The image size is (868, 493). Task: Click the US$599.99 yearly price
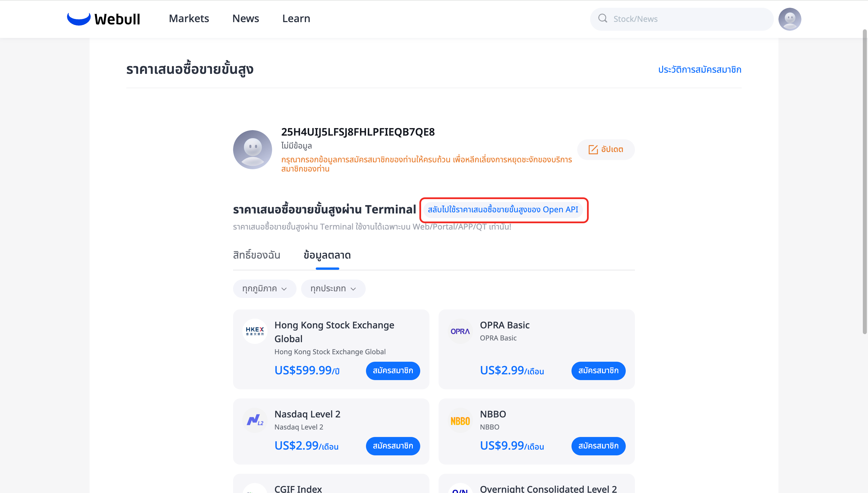pos(307,370)
